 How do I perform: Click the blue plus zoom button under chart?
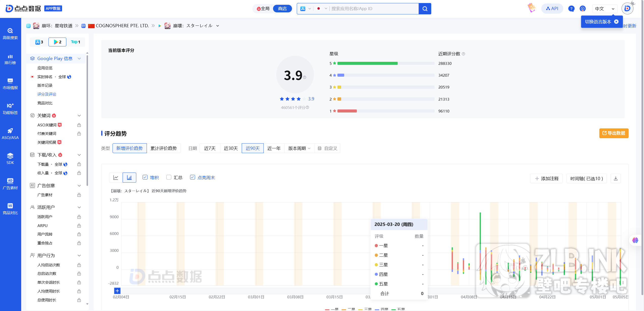117,291
